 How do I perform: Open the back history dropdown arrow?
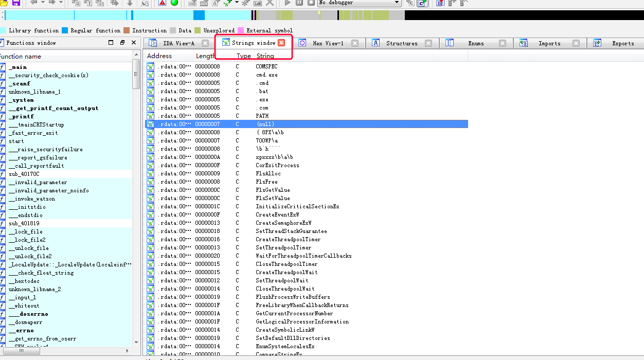click(x=43, y=3)
